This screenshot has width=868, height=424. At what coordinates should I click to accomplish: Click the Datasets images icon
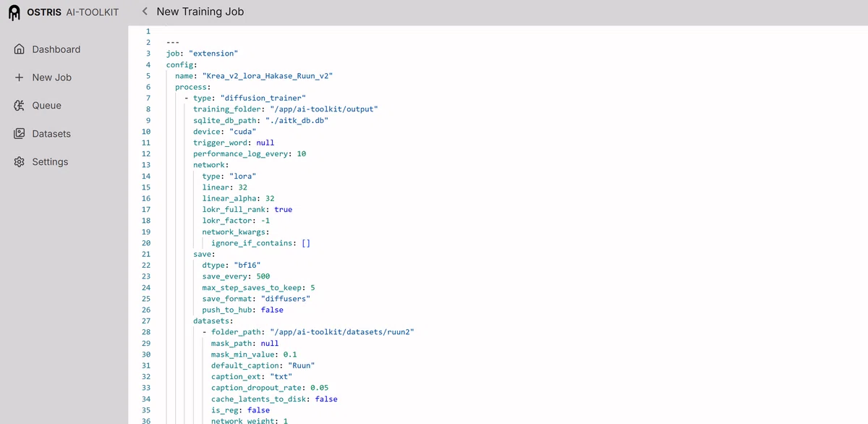click(x=20, y=134)
